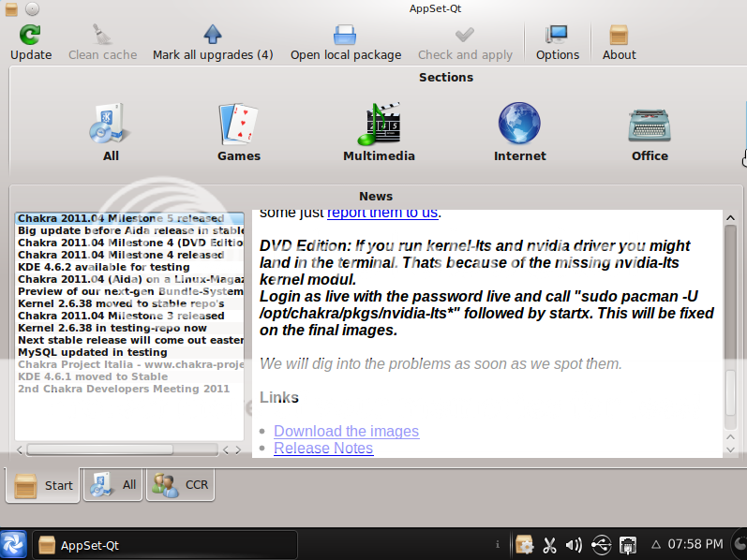Click down arrow at bottom of article scrollbar
747x560 pixels.
[730, 449]
